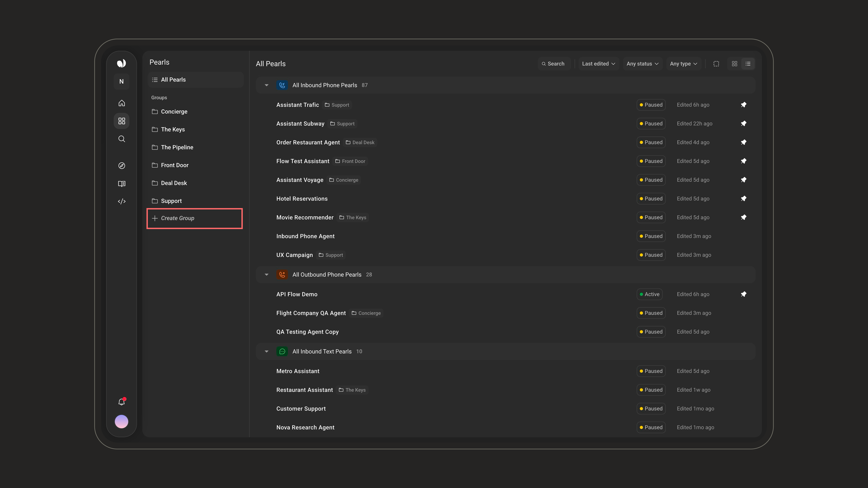Open the Inbound Phone Agent pearl

pos(305,236)
